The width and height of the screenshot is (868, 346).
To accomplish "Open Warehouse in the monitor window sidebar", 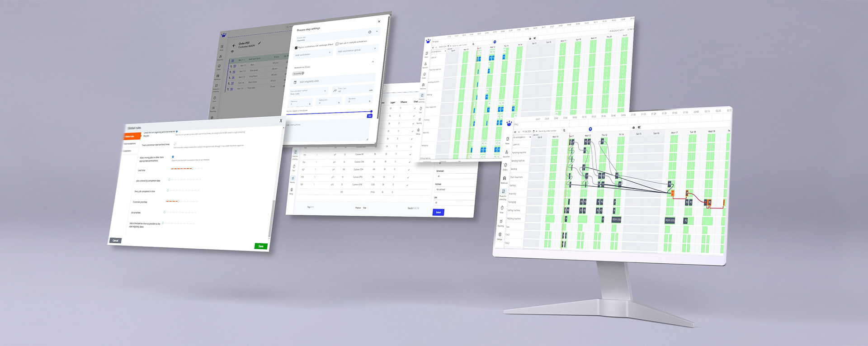I will pos(505,179).
